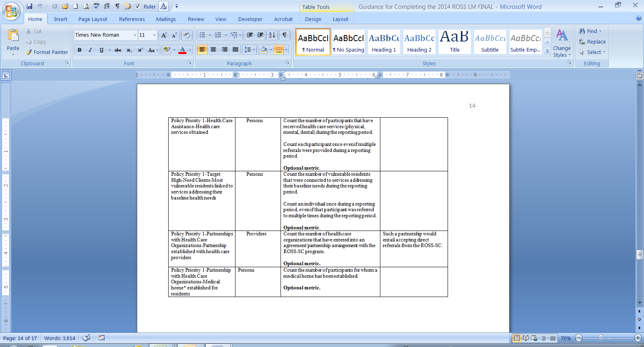Click the zoom slider handle

601,338
